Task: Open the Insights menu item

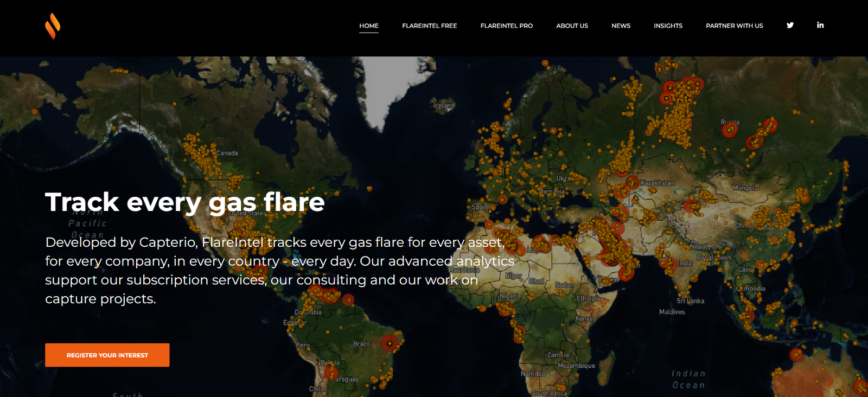Action: point(668,26)
